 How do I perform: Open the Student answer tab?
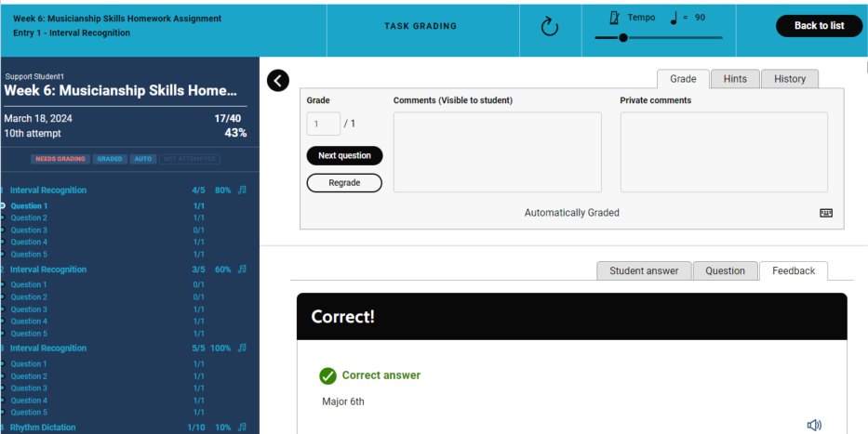click(644, 271)
